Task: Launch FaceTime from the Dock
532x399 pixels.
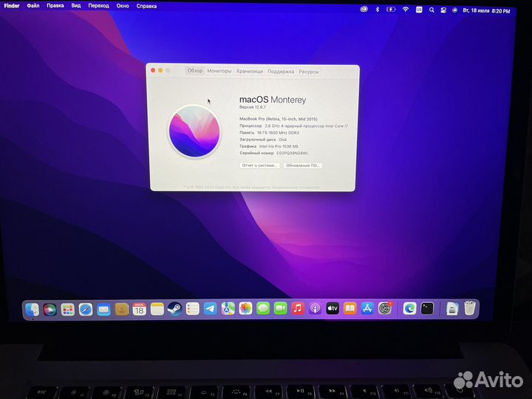Action: tap(280, 308)
